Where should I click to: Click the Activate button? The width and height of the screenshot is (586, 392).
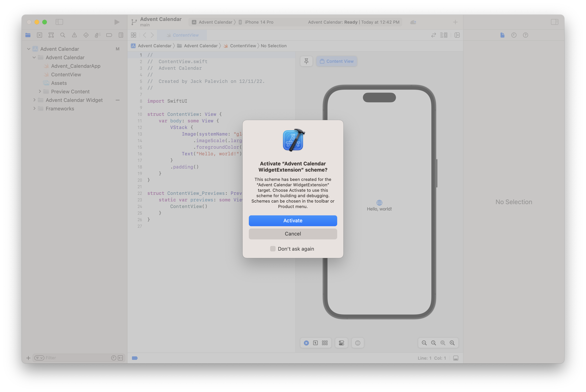click(293, 220)
